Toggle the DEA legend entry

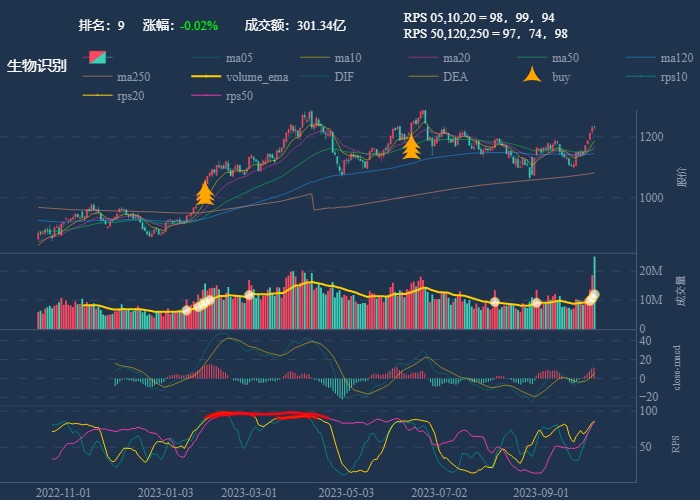click(x=455, y=77)
